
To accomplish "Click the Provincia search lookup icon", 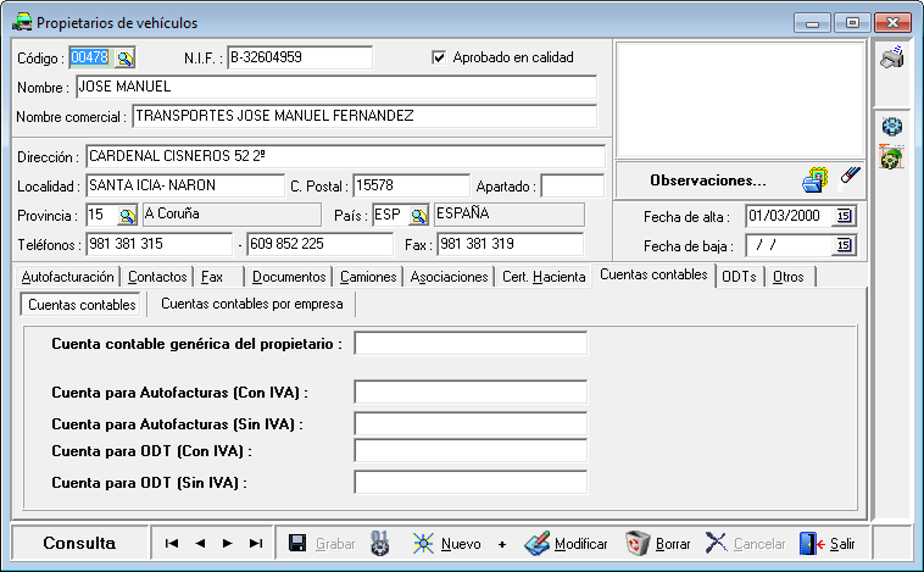I will [x=127, y=215].
